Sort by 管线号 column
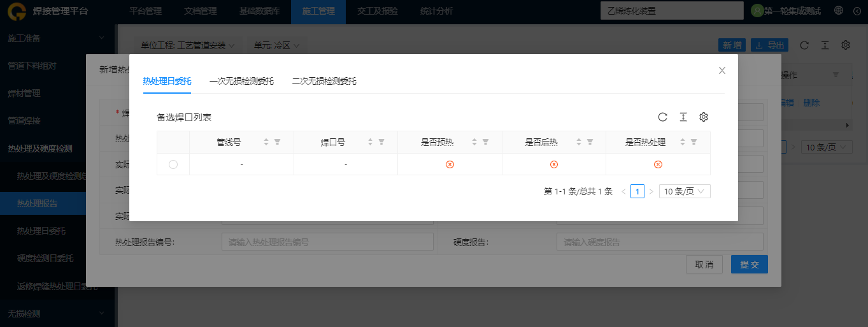This screenshot has width=868, height=327. (266, 142)
